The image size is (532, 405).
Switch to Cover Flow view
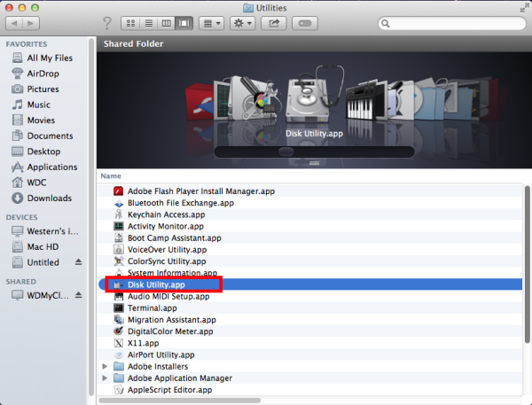click(184, 23)
